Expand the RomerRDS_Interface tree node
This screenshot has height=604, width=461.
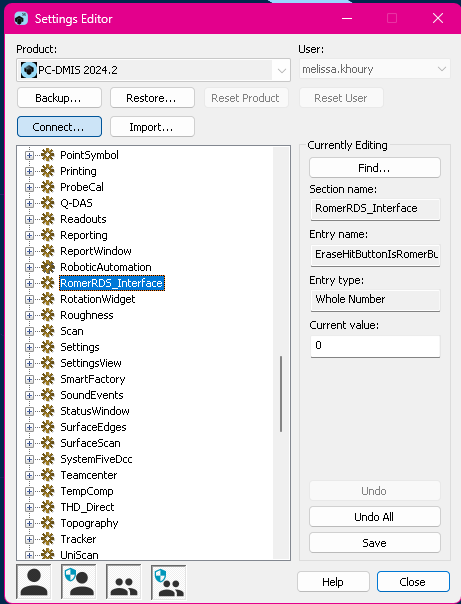click(29, 283)
